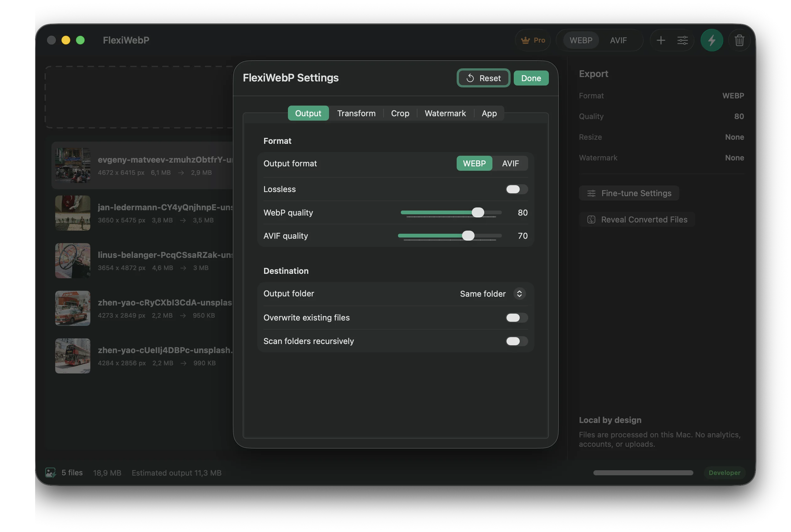Click the Pro crown badge
The width and height of the screenshot is (791, 532).
coord(533,40)
